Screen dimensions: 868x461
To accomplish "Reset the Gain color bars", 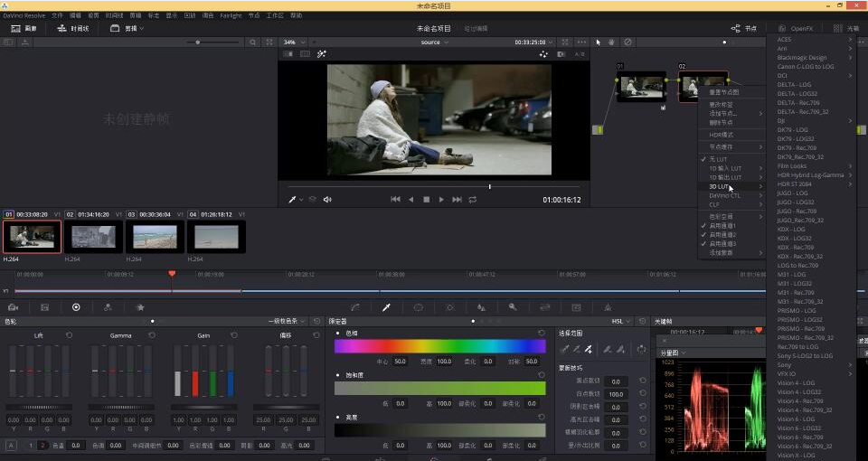I will click(x=233, y=335).
